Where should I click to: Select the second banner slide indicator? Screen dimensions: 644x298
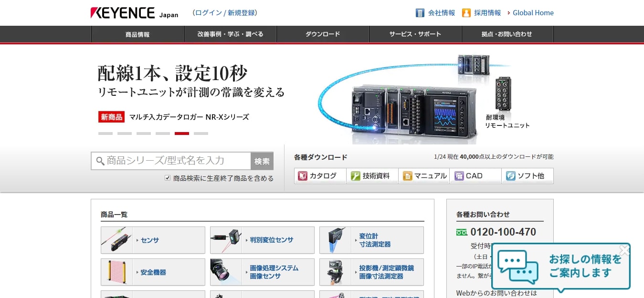[x=125, y=134]
